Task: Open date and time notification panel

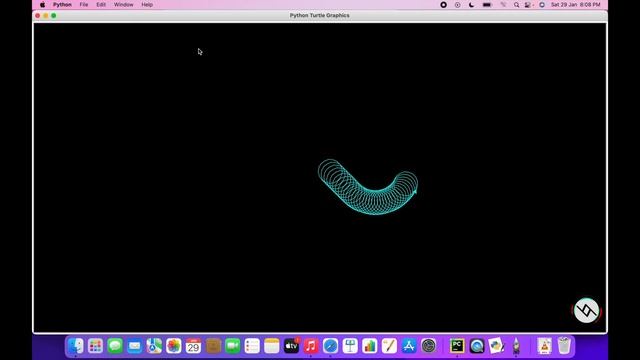Action: 576,5
